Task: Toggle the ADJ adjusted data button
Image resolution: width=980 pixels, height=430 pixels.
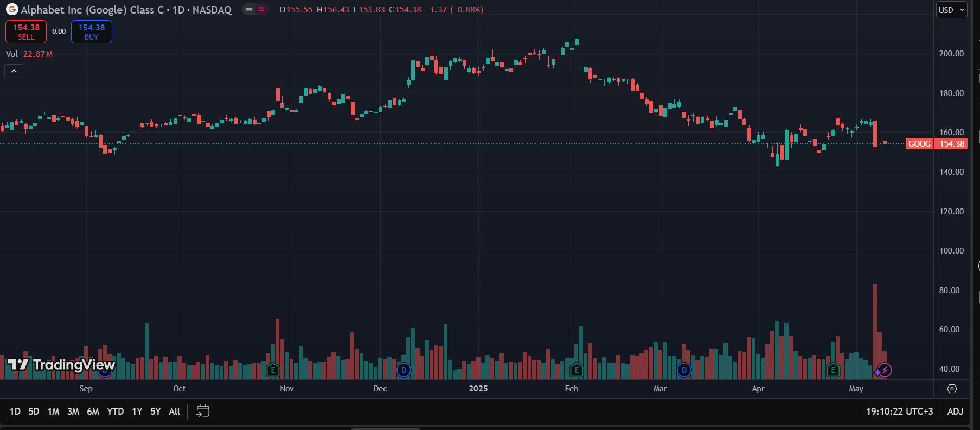Action: click(x=955, y=412)
